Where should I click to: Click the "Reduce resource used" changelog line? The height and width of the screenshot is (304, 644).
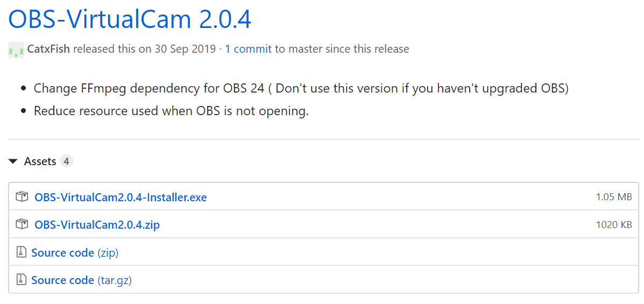click(x=171, y=111)
